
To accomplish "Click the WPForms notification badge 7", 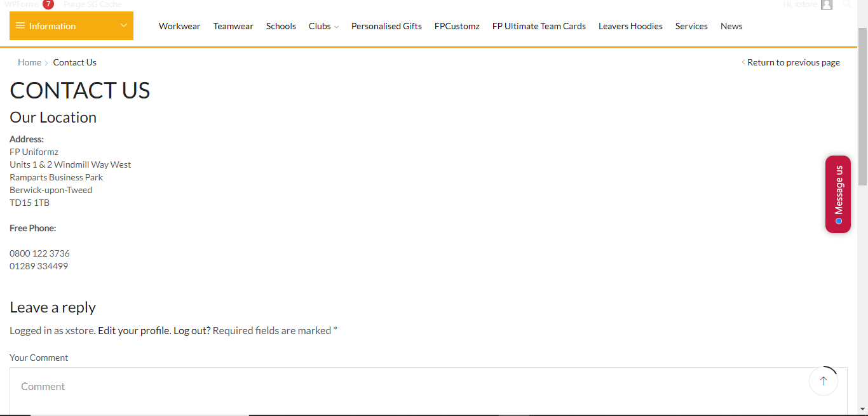I will [48, 4].
